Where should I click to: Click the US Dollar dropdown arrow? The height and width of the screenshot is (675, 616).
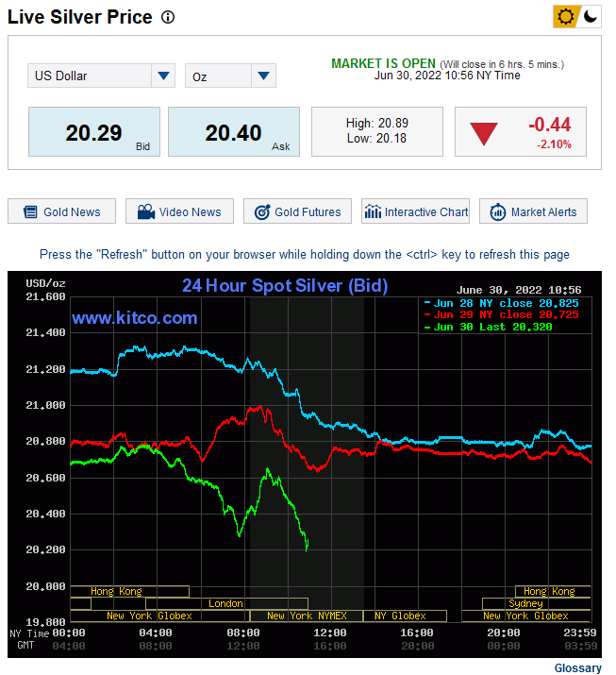click(163, 76)
